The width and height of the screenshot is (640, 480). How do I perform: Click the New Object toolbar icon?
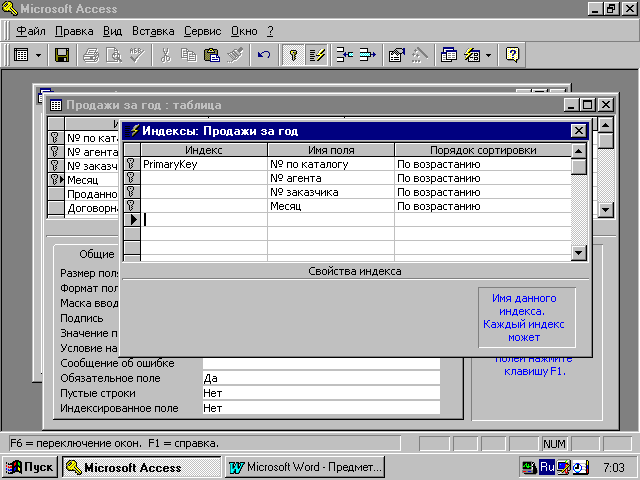[472, 55]
